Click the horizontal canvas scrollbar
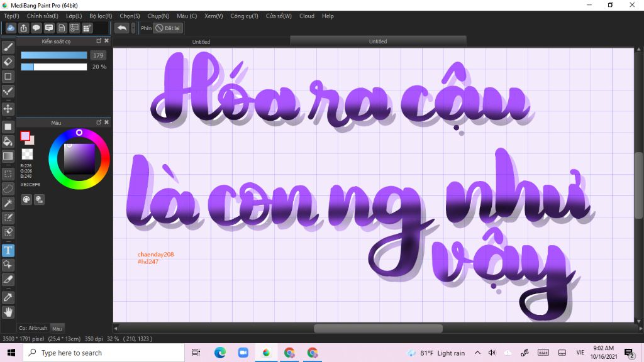 click(x=378, y=328)
